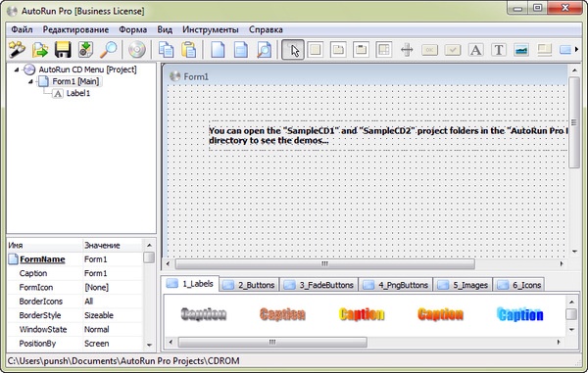
Task: Launch the project wizard wand icon
Action: coord(17,49)
